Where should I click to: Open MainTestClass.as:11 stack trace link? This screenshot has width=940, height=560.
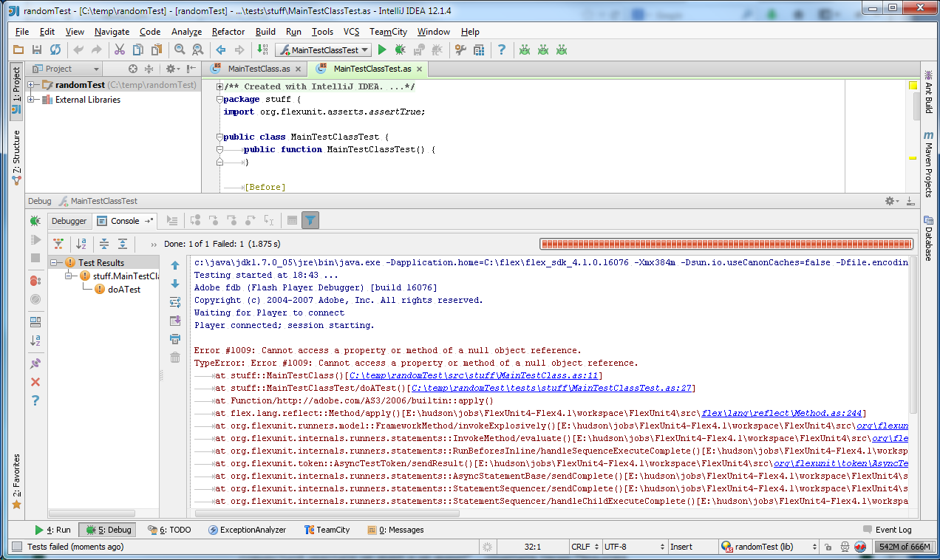[x=473, y=375]
